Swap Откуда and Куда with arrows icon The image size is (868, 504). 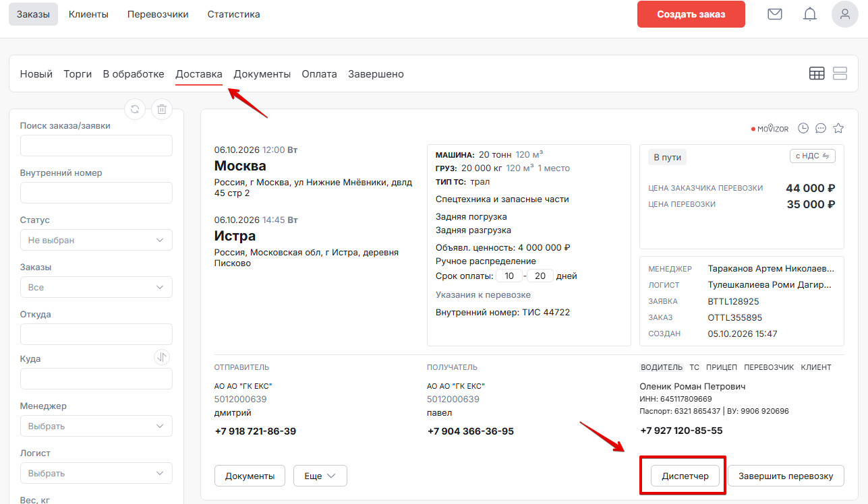click(x=162, y=357)
